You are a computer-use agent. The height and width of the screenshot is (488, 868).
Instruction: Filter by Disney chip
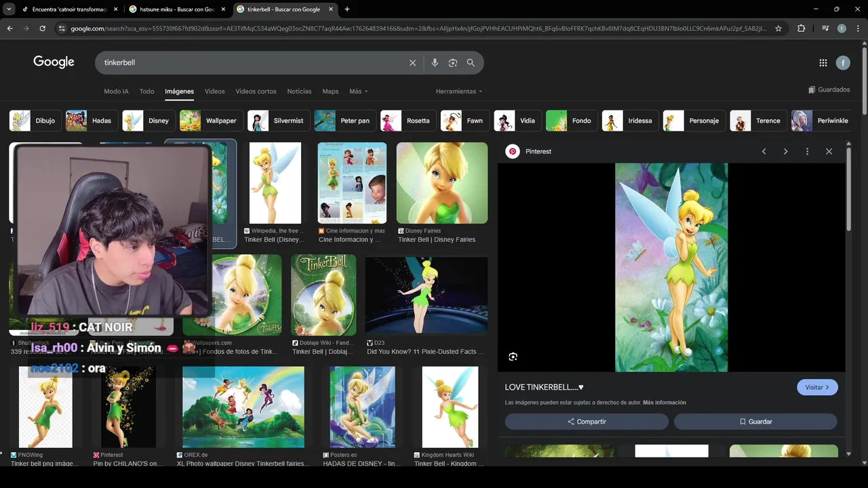click(x=148, y=121)
